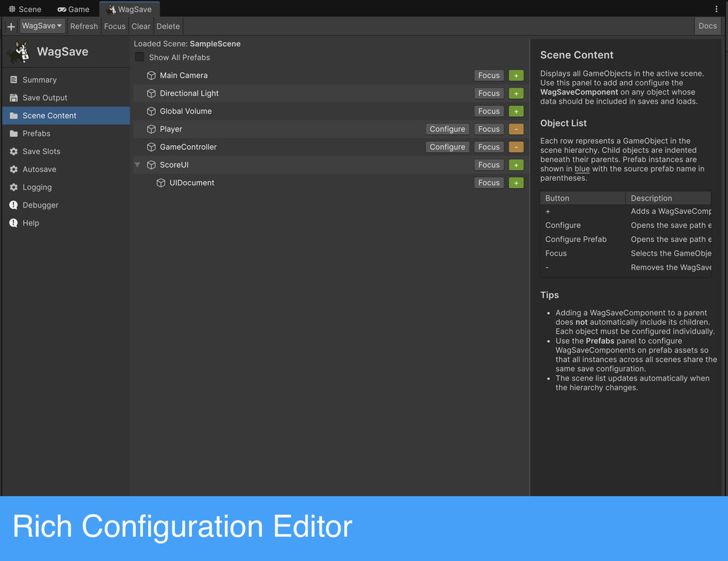
Task: Focus the Global Volume object
Action: [x=489, y=111]
